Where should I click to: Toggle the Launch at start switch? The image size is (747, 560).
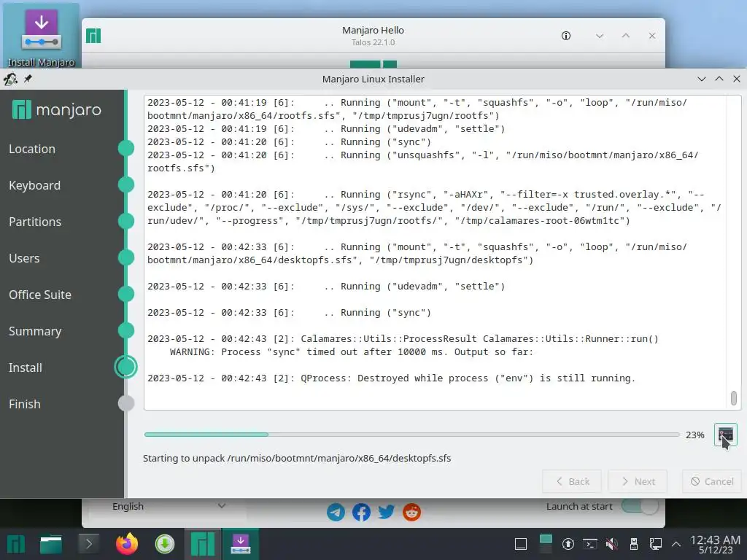[640, 506]
